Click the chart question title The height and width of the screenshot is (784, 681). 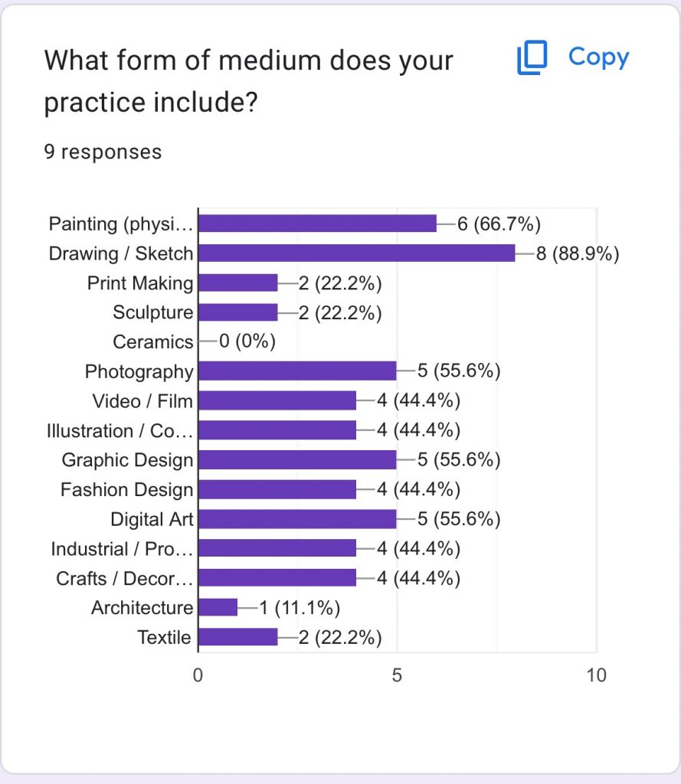248,81
